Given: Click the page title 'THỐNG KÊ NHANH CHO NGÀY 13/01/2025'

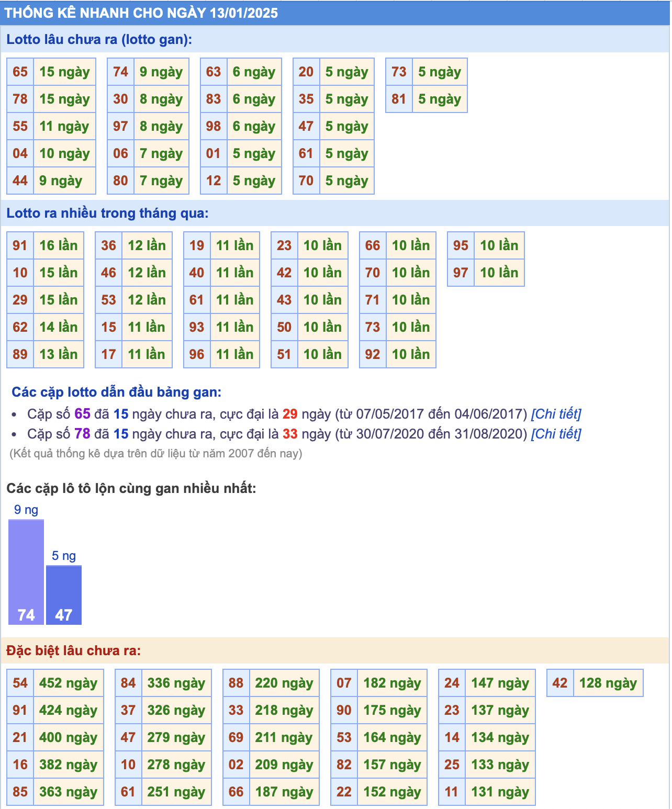Looking at the screenshot, I should point(141,13).
